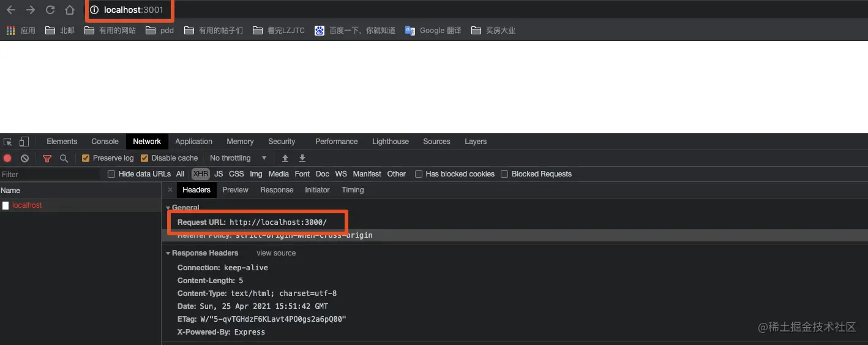Open the Initiator detail tab
This screenshot has width=868, height=345.
(x=317, y=190)
